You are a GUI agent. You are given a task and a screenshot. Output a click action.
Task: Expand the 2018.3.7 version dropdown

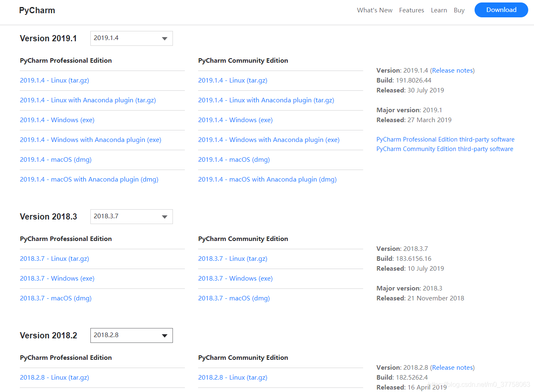[131, 217]
